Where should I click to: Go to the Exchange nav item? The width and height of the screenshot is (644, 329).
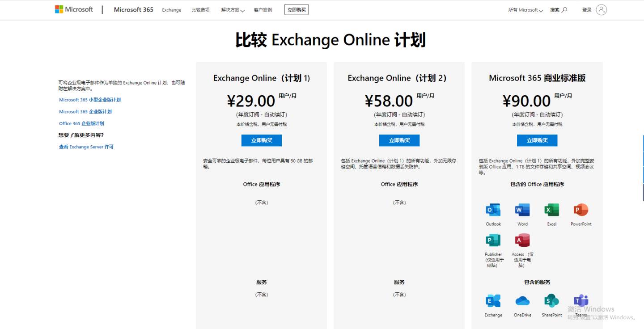pyautogui.click(x=172, y=10)
